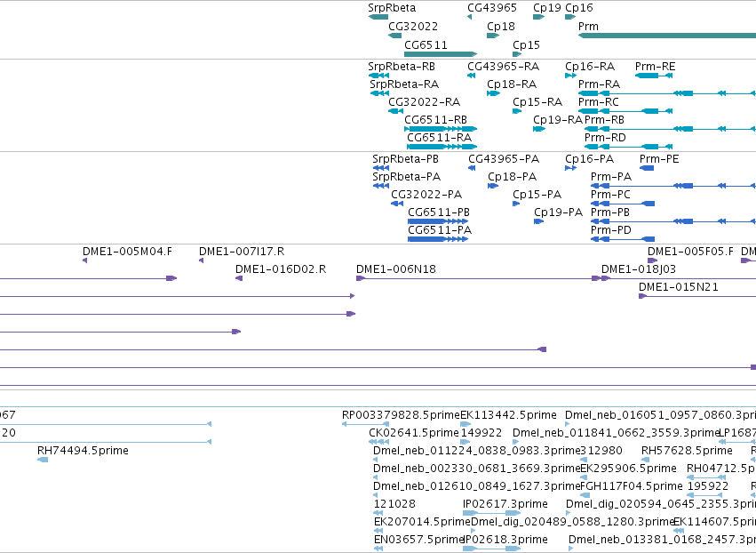Click the CG43965-RA transcript label
The width and height of the screenshot is (756, 553).
pos(504,67)
